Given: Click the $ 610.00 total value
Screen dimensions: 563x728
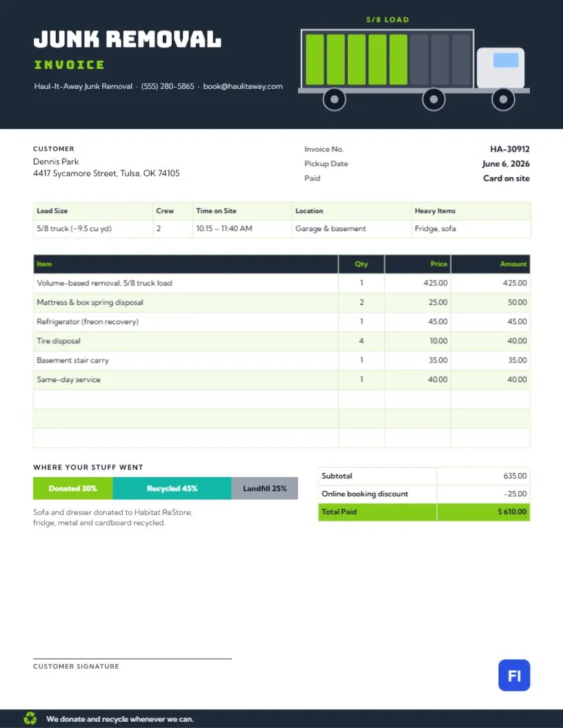Looking at the screenshot, I should (x=512, y=512).
